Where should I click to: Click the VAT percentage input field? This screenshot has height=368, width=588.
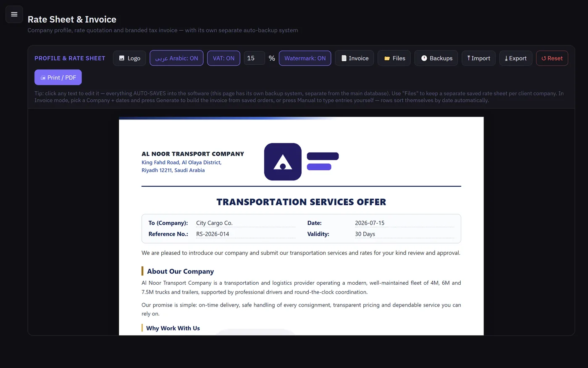(x=254, y=58)
